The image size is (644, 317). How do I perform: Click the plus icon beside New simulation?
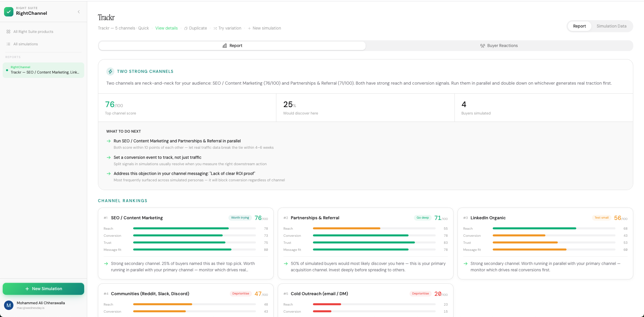249,29
